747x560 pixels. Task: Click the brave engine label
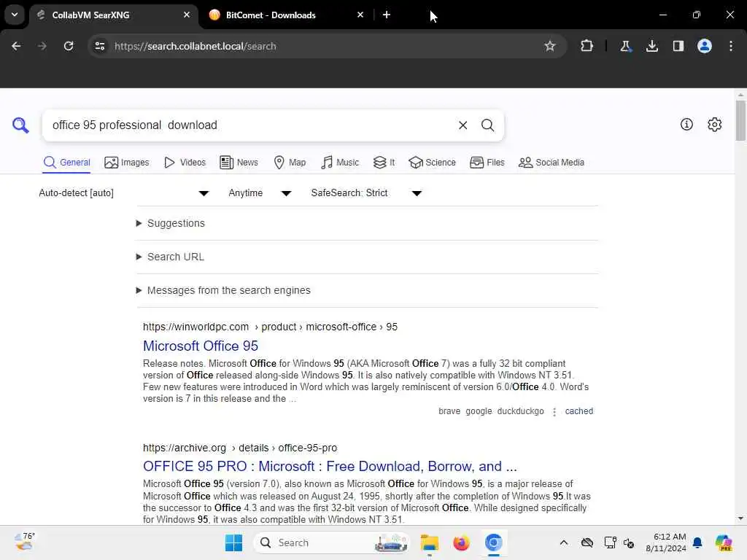[x=449, y=411]
